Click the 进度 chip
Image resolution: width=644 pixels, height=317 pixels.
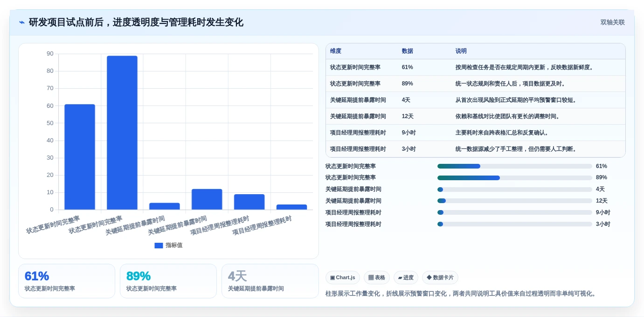(x=406, y=277)
